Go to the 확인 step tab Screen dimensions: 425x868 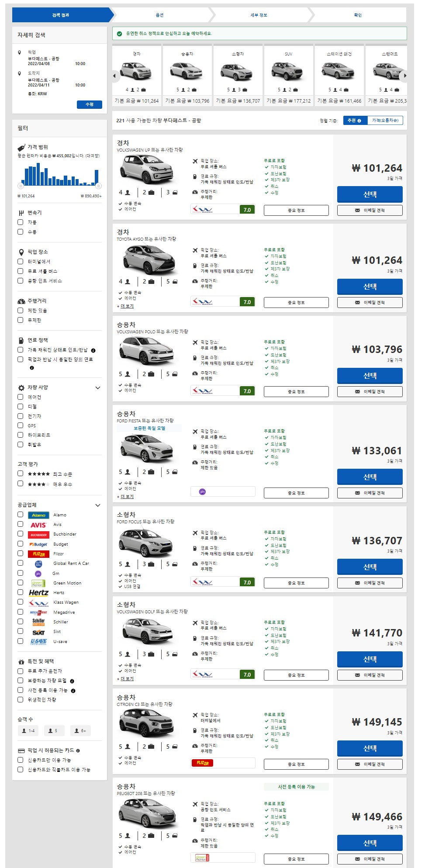(358, 15)
